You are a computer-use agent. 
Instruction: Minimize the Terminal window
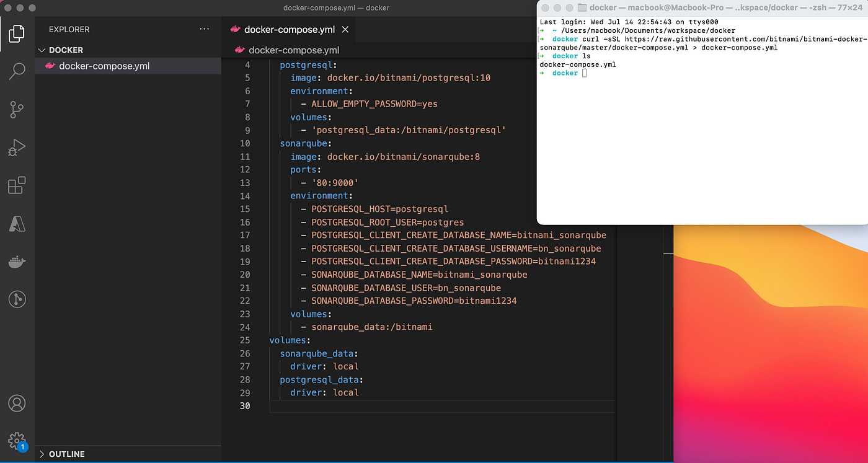[558, 7]
